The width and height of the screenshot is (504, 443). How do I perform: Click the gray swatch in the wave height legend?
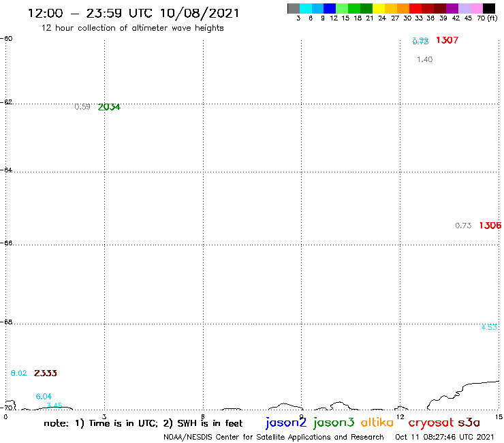coord(294,8)
